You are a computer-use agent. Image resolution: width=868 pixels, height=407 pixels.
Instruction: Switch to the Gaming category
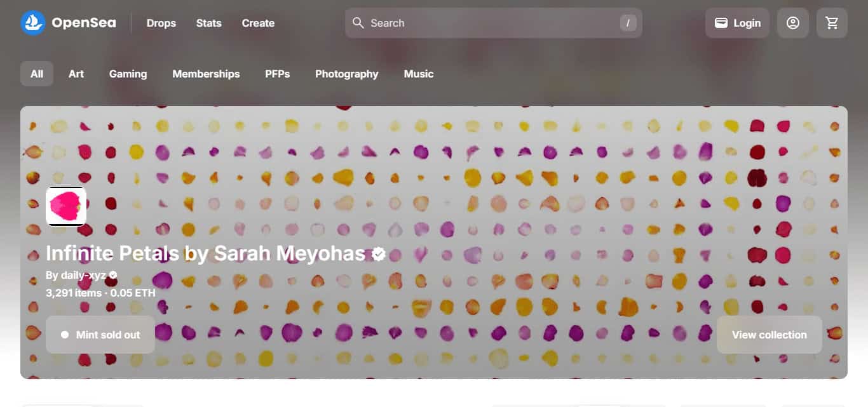click(128, 74)
